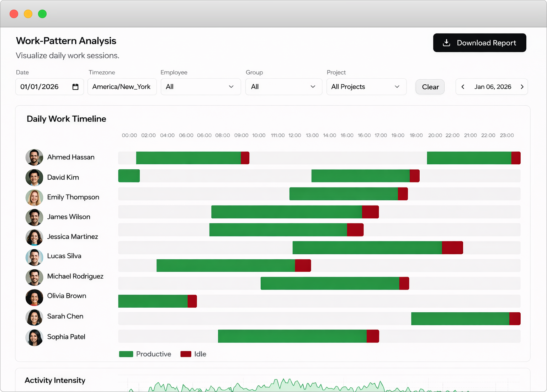This screenshot has height=392, width=547.
Task: Click Emily Thompson's productive bar
Action: [344, 194]
